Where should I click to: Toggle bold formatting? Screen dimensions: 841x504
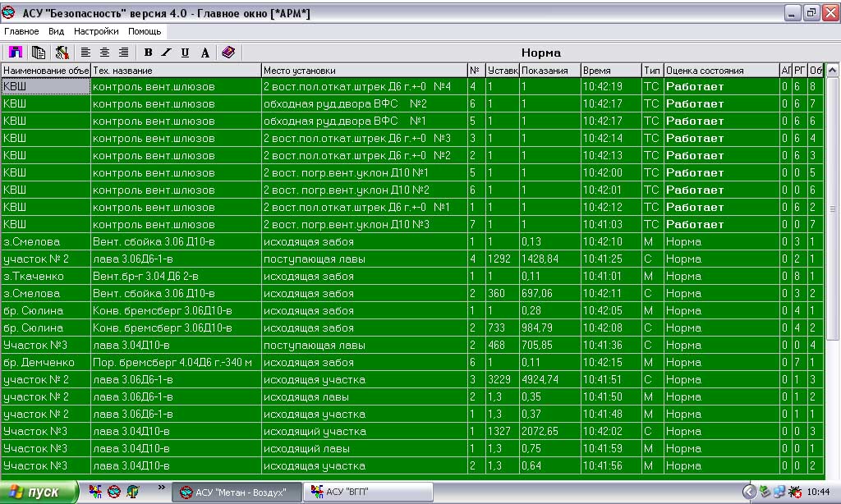pyautogui.click(x=149, y=53)
